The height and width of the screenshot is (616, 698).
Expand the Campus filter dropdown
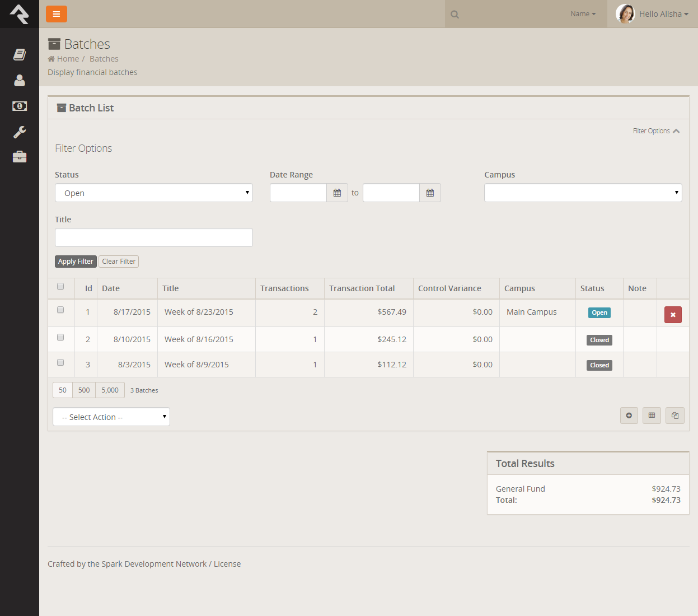(583, 193)
